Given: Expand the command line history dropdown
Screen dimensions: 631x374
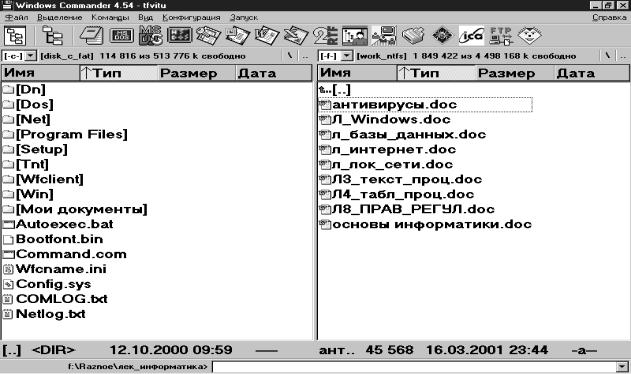Looking at the screenshot, I should [623, 366].
